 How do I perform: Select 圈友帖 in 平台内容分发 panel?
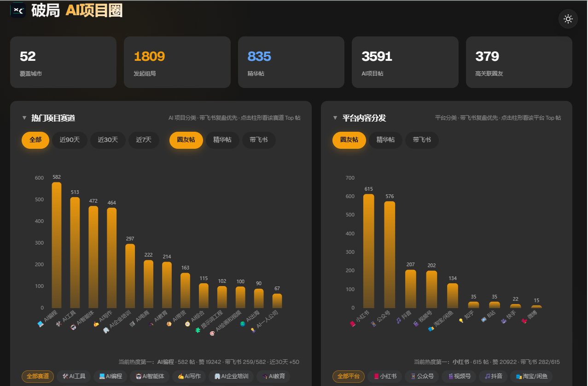349,140
